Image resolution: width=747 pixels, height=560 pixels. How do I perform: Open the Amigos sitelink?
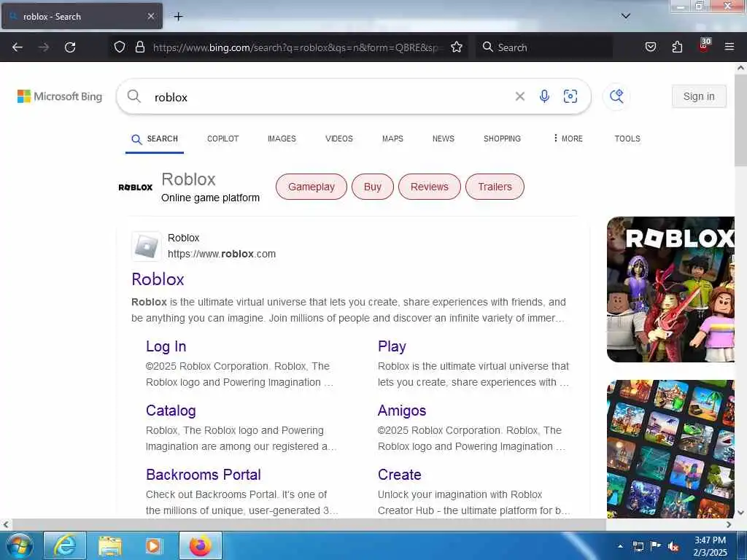pos(402,411)
